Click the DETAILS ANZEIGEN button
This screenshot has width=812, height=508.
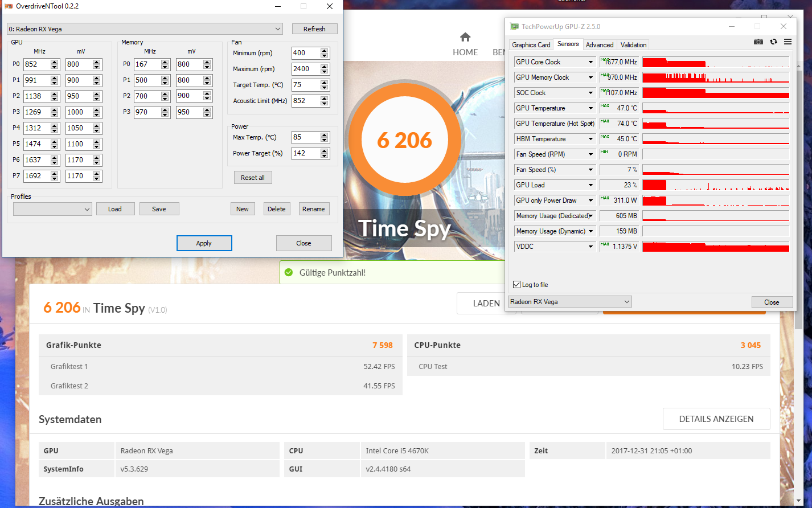click(x=716, y=419)
